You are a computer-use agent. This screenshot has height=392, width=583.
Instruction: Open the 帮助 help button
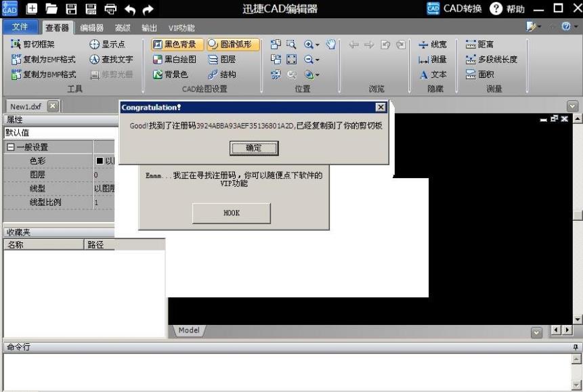(507, 8)
